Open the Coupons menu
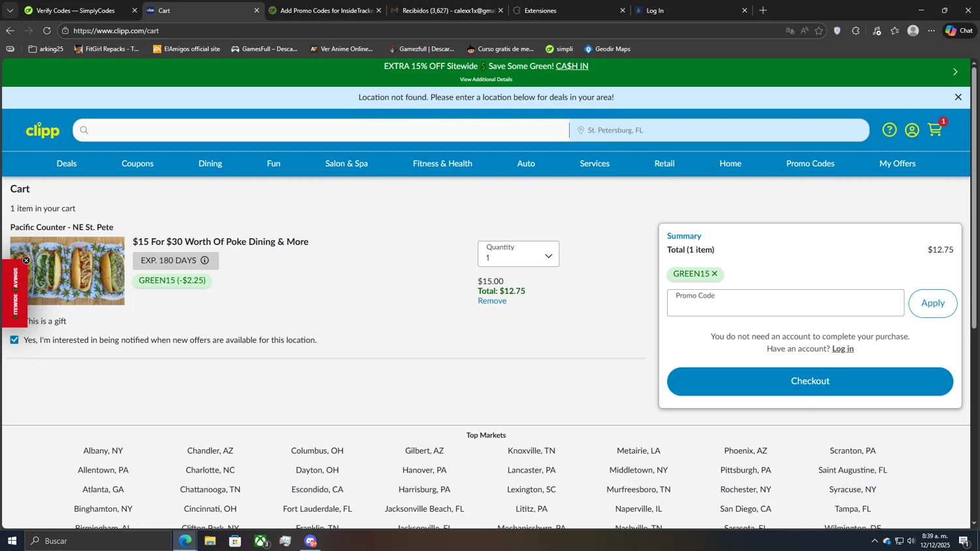Screen dimensions: 980x551 (x=137, y=163)
